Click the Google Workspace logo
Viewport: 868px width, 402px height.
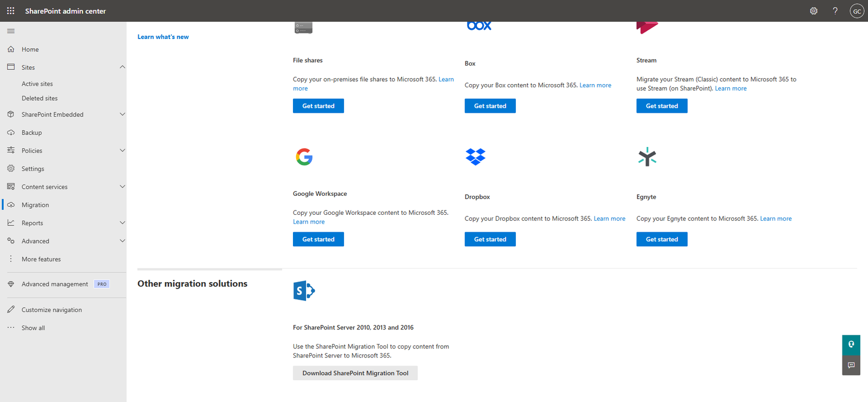(x=304, y=157)
